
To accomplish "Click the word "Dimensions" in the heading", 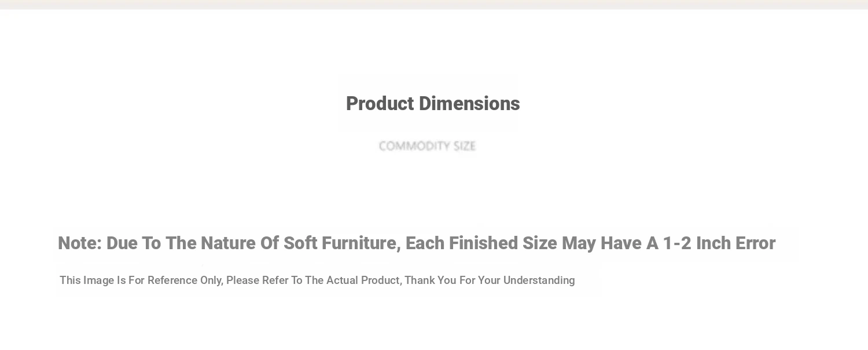I will click(x=469, y=104).
